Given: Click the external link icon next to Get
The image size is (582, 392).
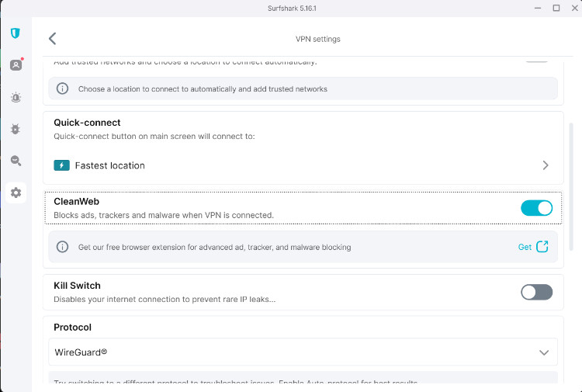Looking at the screenshot, I should point(542,247).
